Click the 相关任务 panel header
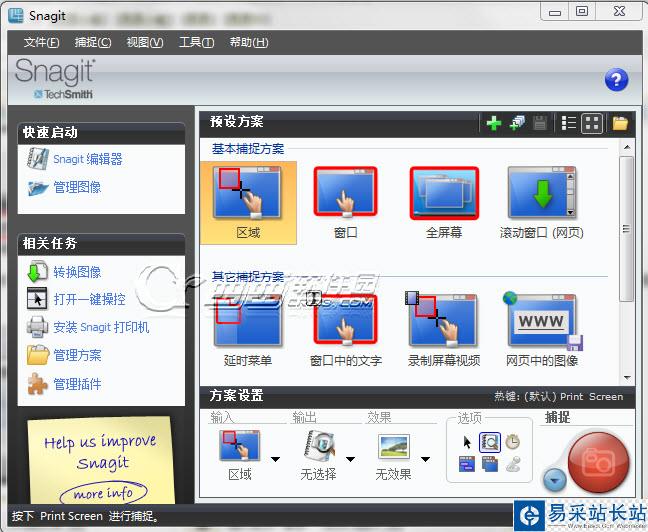 101,244
